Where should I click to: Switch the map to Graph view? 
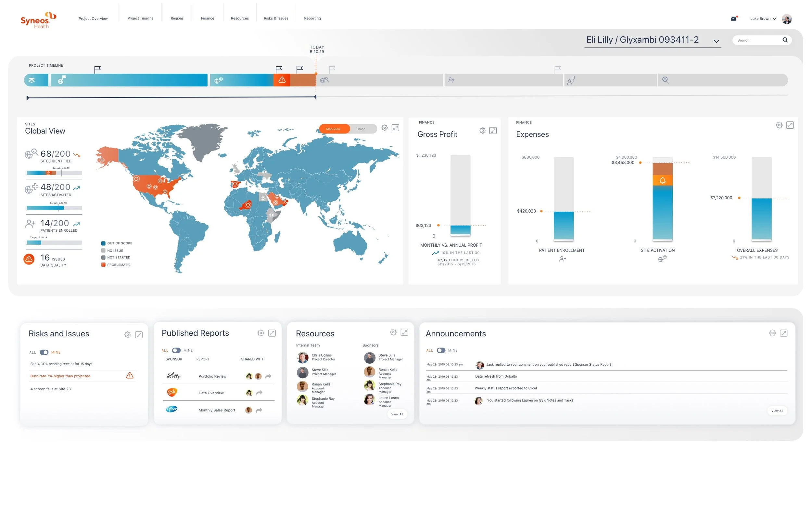point(361,129)
